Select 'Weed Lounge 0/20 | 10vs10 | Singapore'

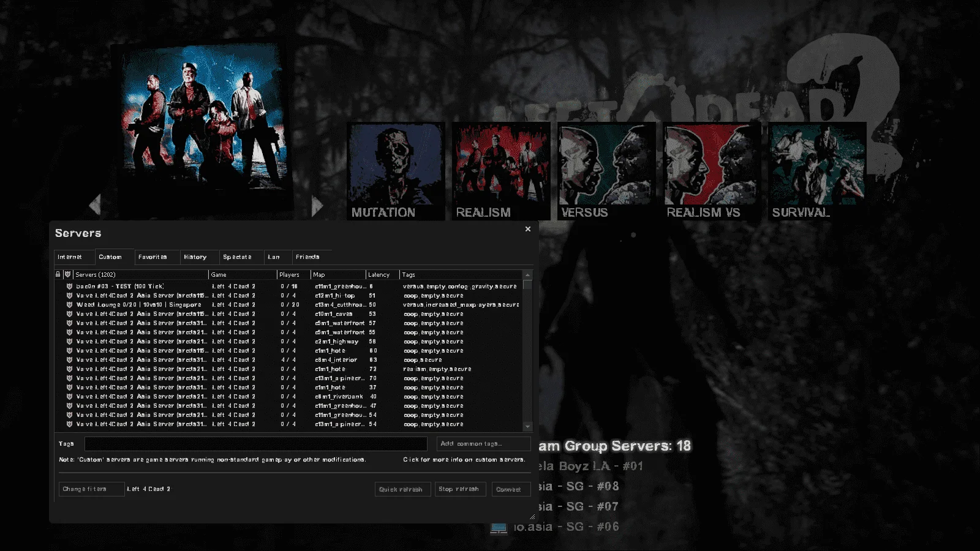138,305
